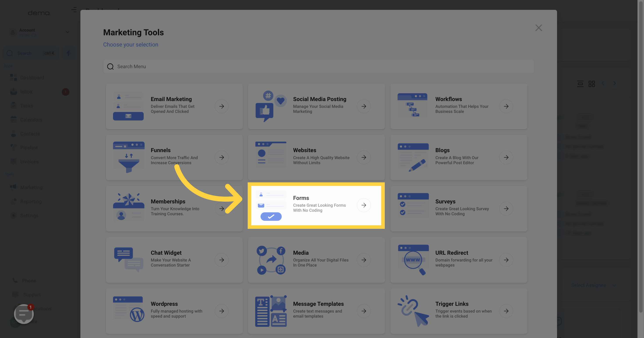Click the Email Marketing envelope illustration

point(128,107)
